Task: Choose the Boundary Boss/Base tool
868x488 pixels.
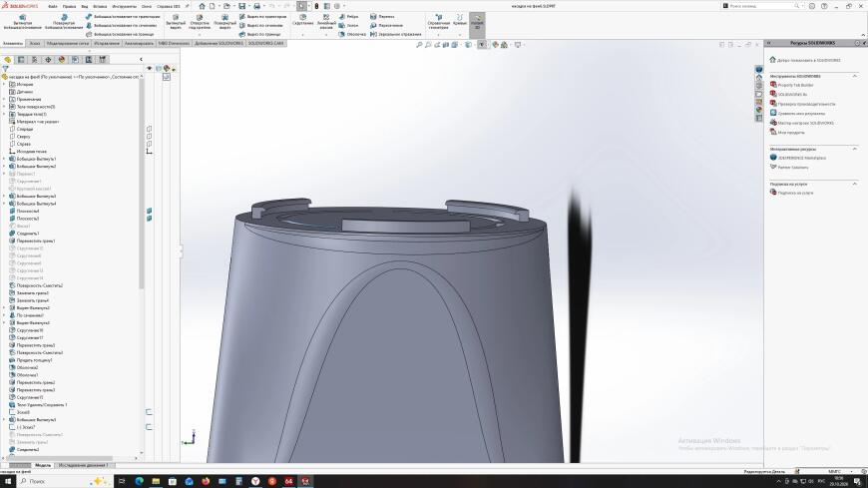Action: tap(120, 34)
